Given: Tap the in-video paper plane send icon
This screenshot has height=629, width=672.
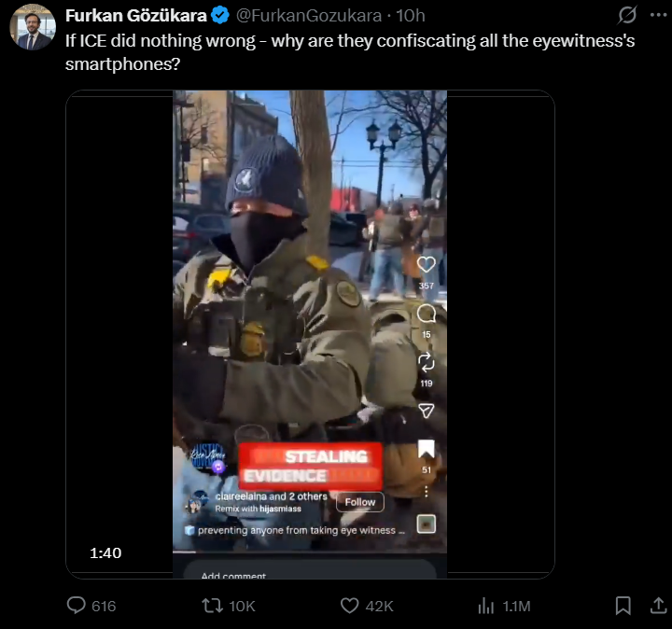Looking at the screenshot, I should pyautogui.click(x=426, y=411).
